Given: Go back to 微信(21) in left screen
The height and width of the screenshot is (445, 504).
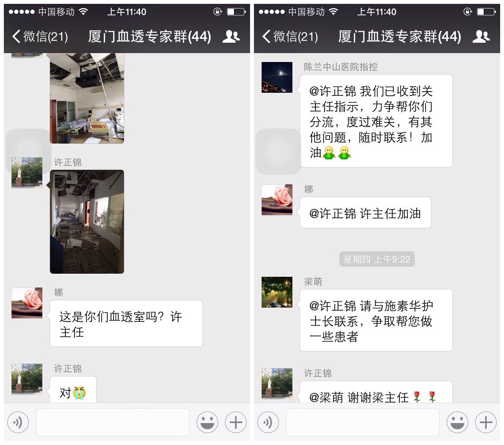Looking at the screenshot, I should point(40,37).
